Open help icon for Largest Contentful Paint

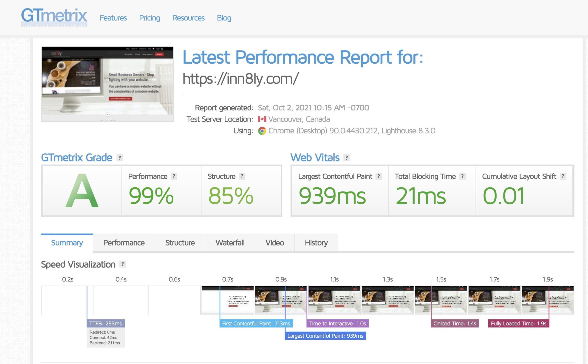[379, 176]
